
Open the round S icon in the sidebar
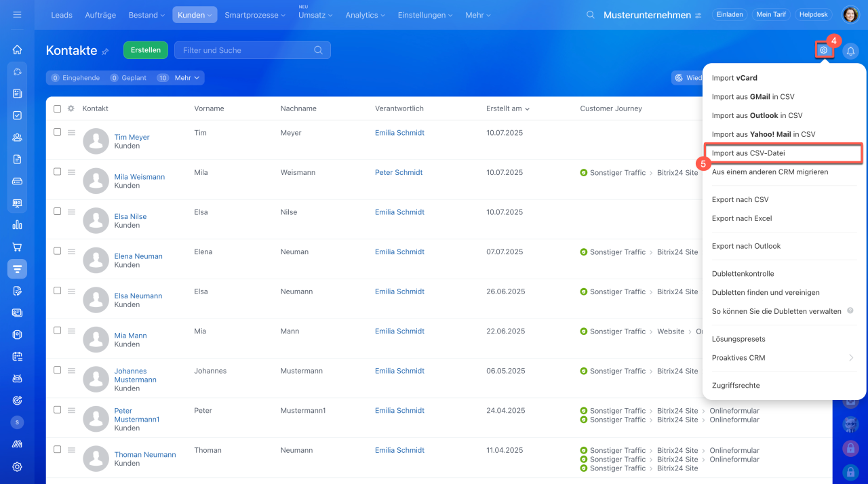point(17,422)
